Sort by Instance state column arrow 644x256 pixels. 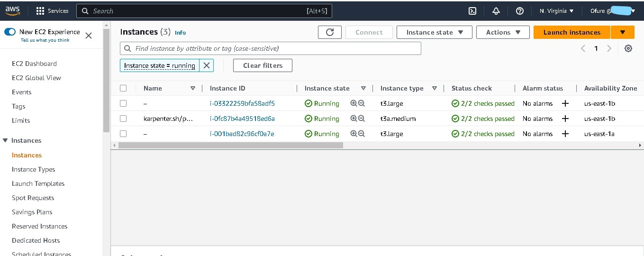click(363, 88)
